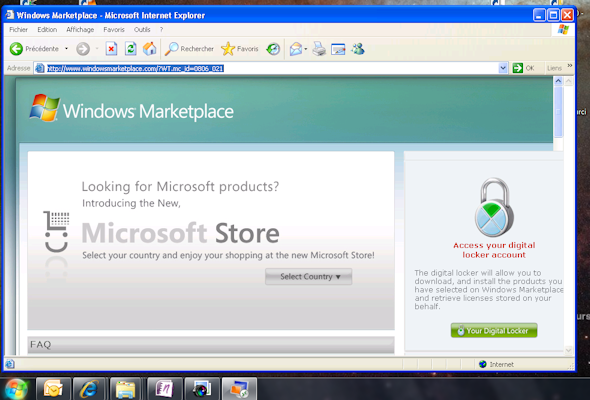Open the Affichage menu
Image resolution: width=590 pixels, height=400 pixels.
(80, 29)
